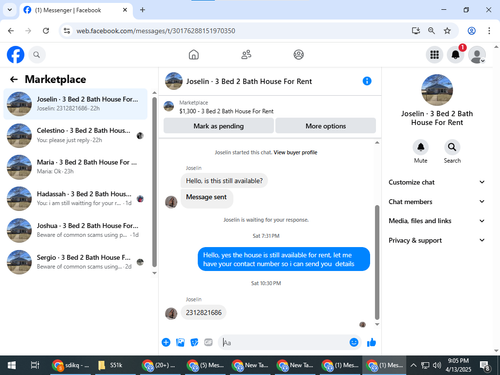Open Joshua conversation in list

coord(75,230)
